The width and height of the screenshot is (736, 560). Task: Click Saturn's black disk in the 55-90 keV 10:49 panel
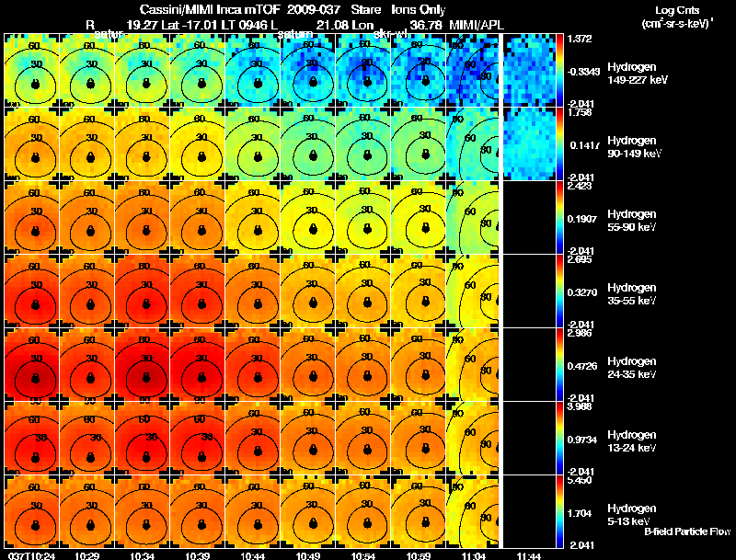pos(313,229)
